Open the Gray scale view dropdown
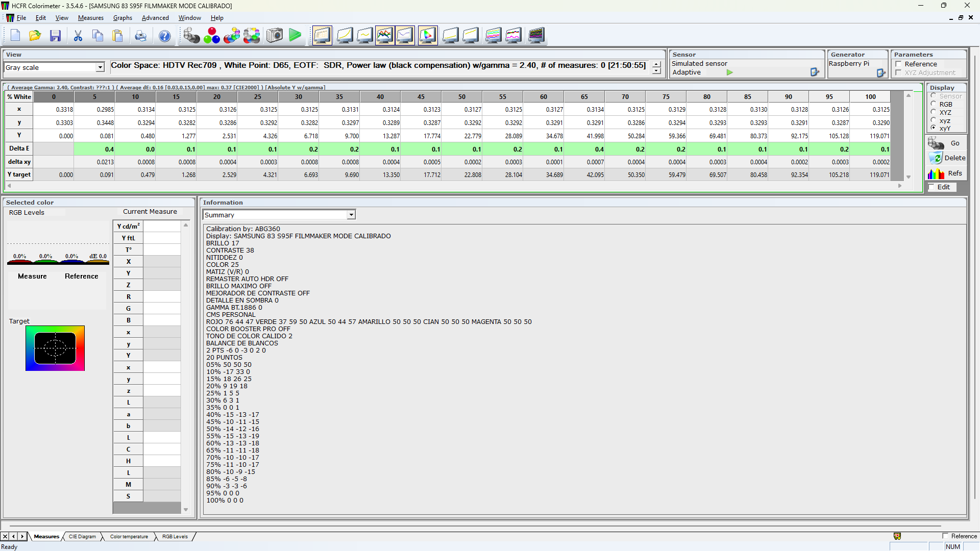Screen dimensions: 980x551 click(x=100, y=67)
